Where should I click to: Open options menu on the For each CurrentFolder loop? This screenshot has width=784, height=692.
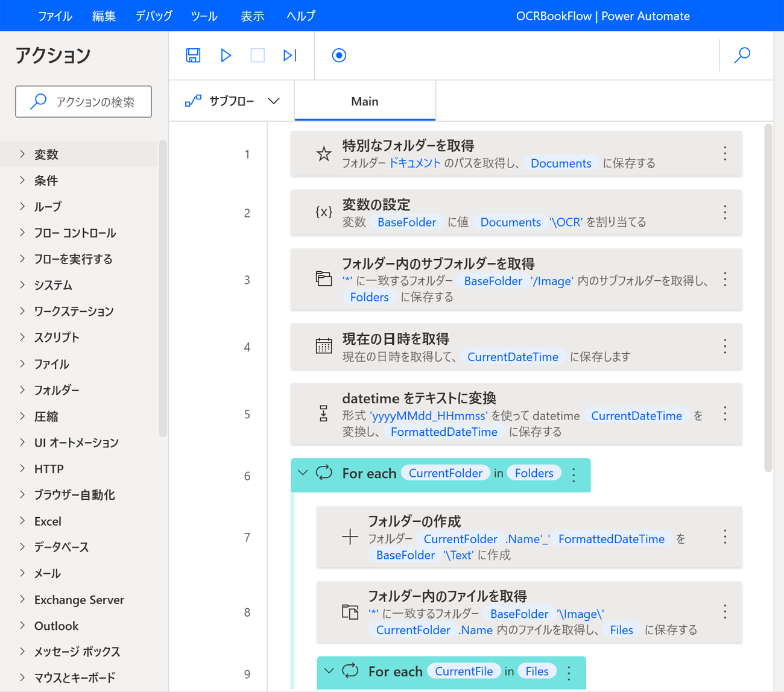[574, 475]
